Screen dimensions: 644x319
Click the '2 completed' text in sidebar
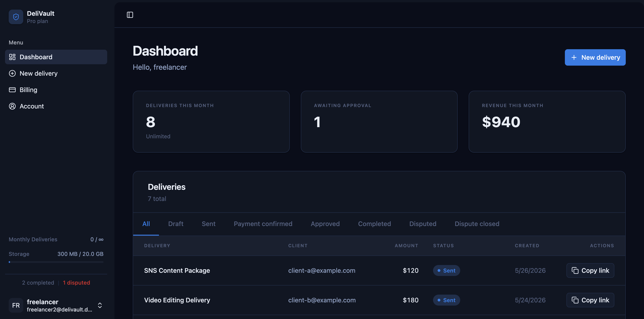(38, 283)
